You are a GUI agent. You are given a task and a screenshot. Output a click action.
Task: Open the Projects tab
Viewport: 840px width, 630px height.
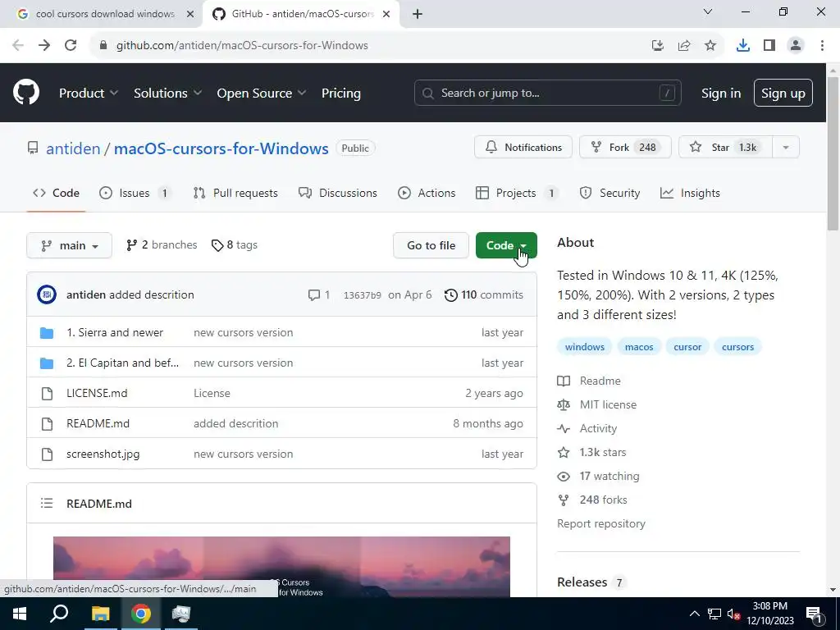coord(518,193)
